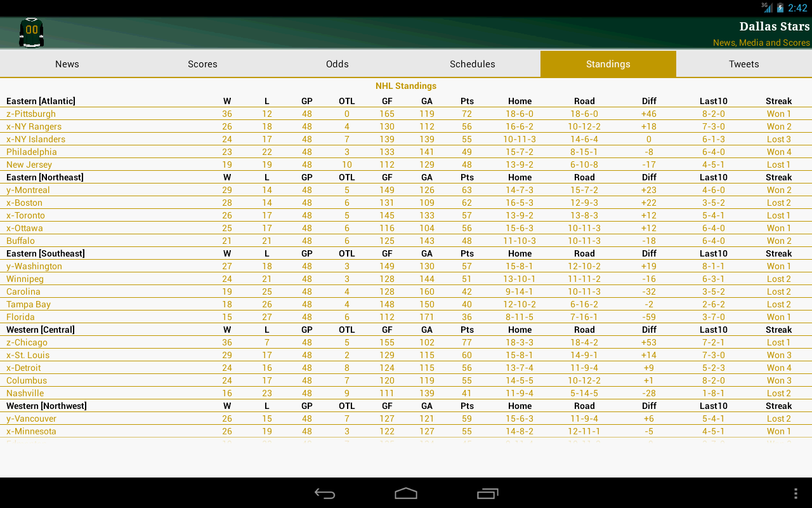Tap the Android back navigation icon

[x=325, y=493]
